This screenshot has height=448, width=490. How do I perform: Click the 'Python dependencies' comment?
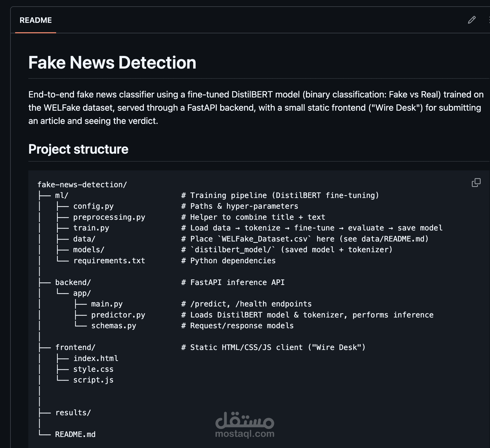pyautogui.click(x=228, y=261)
